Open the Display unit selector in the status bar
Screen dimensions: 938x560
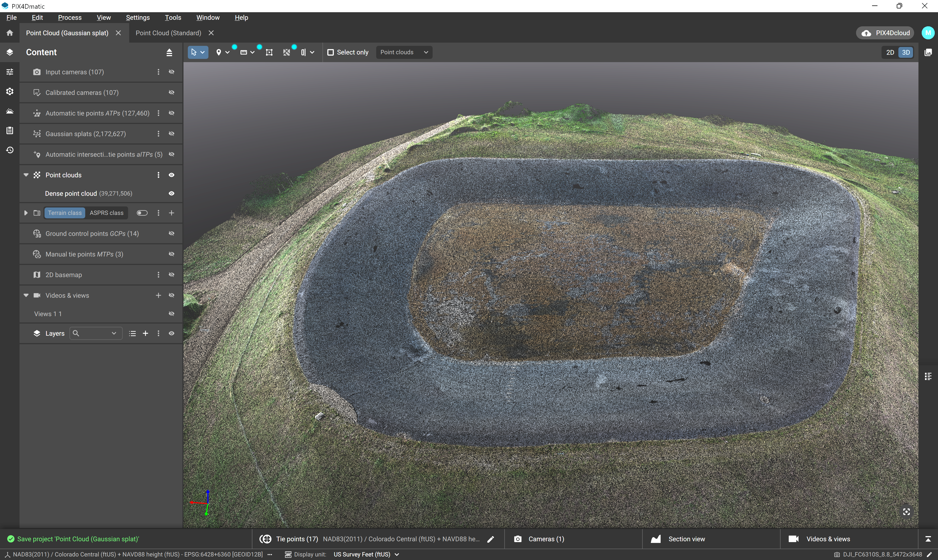pyautogui.click(x=365, y=554)
